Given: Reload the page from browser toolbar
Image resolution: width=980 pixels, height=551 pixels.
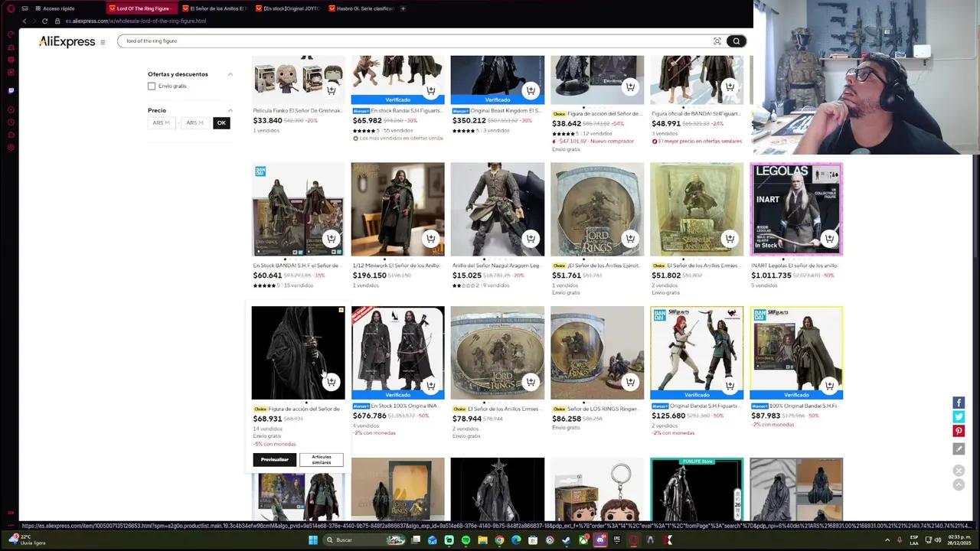Looking at the screenshot, I should 45,21.
